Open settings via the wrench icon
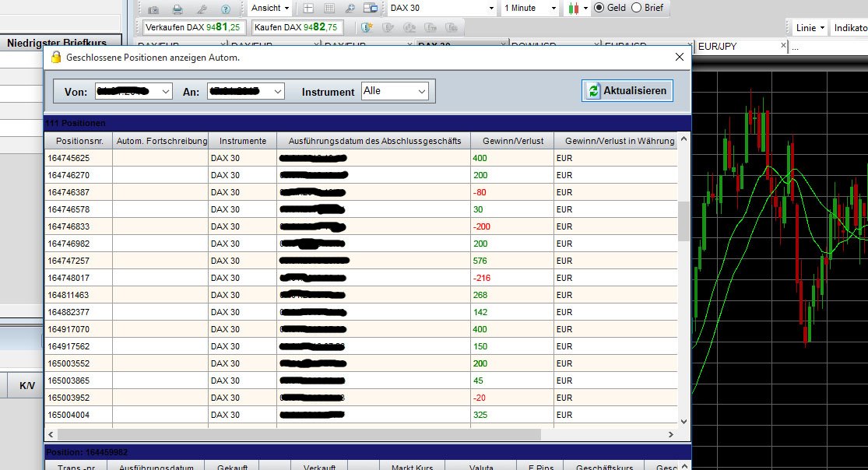Viewport: 868px width, 470px height. (202, 9)
